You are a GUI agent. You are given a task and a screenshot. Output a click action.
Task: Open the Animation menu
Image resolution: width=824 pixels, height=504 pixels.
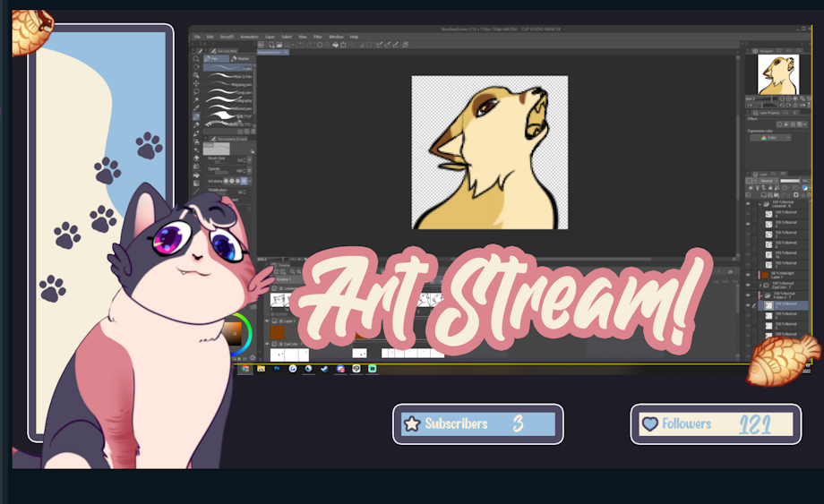tap(249, 37)
